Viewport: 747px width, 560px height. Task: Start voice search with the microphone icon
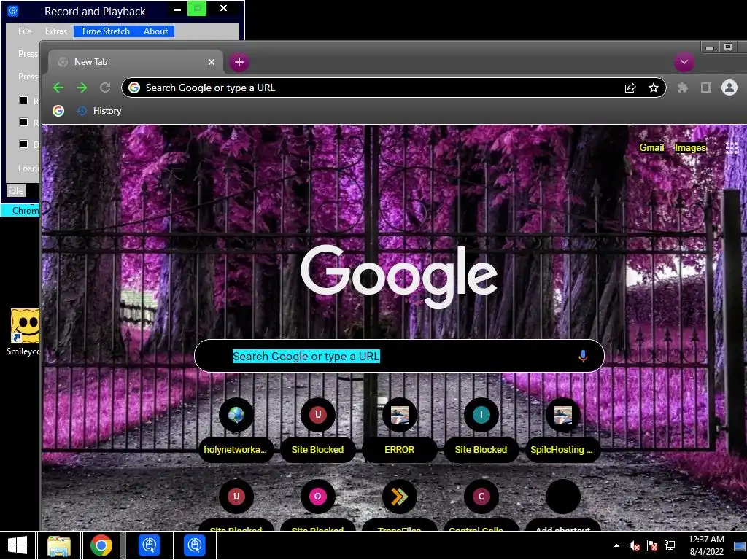(583, 356)
